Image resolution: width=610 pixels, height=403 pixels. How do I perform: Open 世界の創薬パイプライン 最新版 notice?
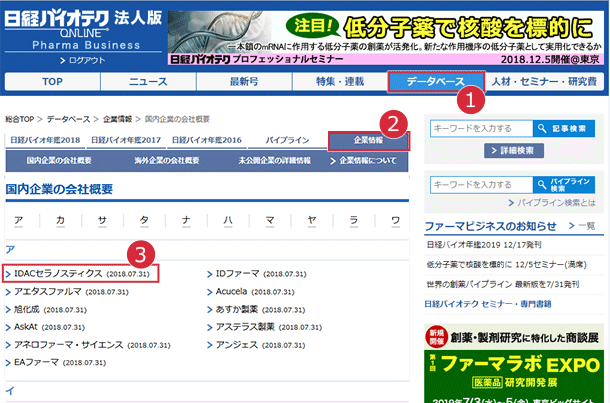(x=503, y=285)
